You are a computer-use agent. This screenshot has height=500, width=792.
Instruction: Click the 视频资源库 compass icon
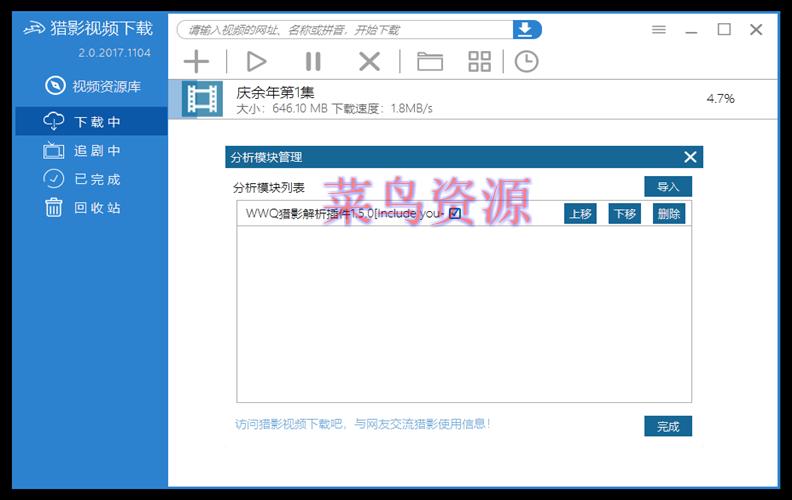tap(55, 85)
